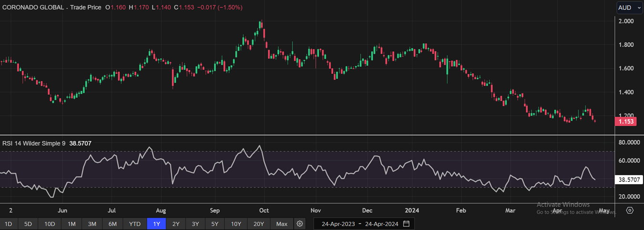Change range to 2Y
This screenshot has height=230, width=644.
(x=176, y=224)
